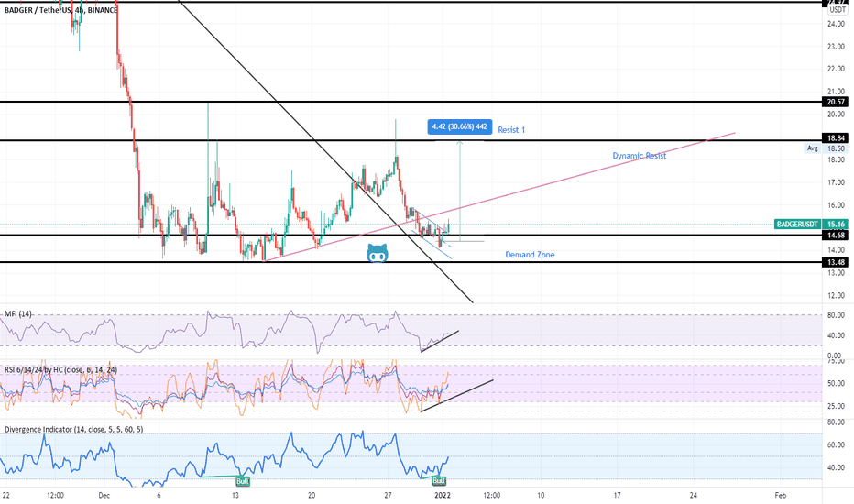The height and width of the screenshot is (504, 854).
Task: Click the Bull label near 2022
Action: (439, 481)
